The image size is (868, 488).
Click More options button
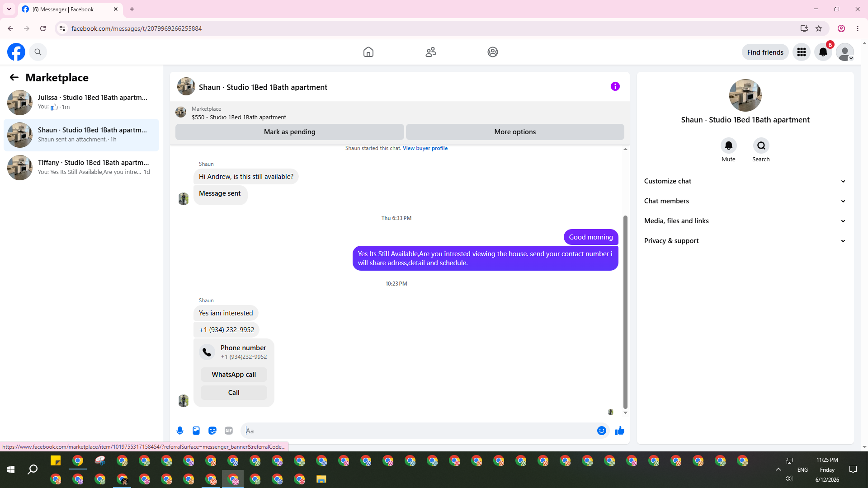pyautogui.click(x=515, y=132)
